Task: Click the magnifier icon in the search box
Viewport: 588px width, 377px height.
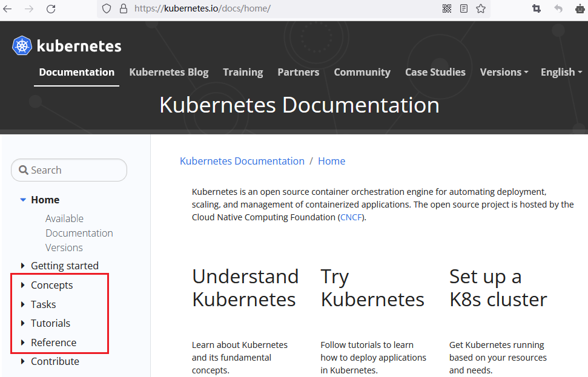Action: (23, 170)
